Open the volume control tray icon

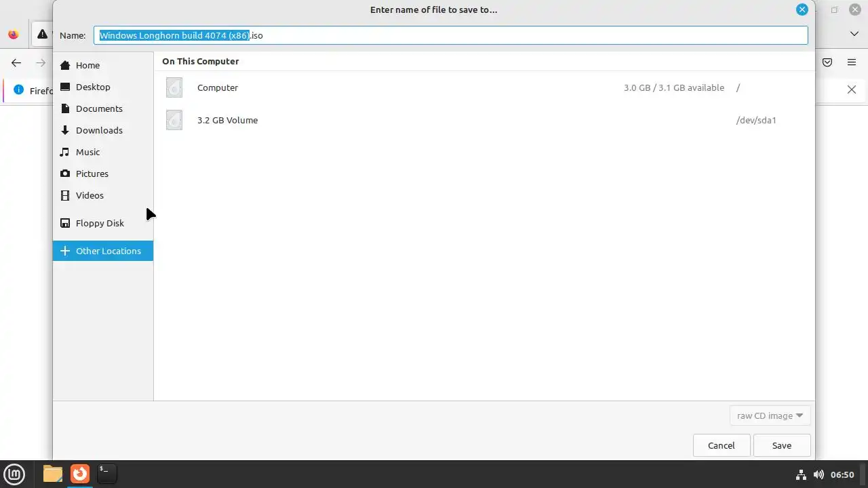click(x=818, y=474)
